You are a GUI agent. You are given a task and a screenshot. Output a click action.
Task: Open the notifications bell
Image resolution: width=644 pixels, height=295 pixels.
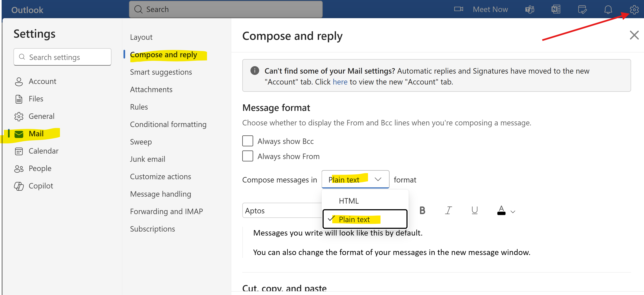pyautogui.click(x=608, y=9)
